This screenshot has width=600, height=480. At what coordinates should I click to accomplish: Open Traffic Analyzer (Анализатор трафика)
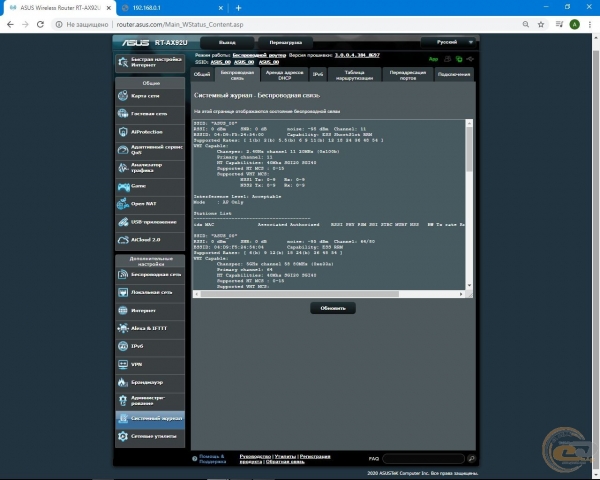[x=150, y=168]
